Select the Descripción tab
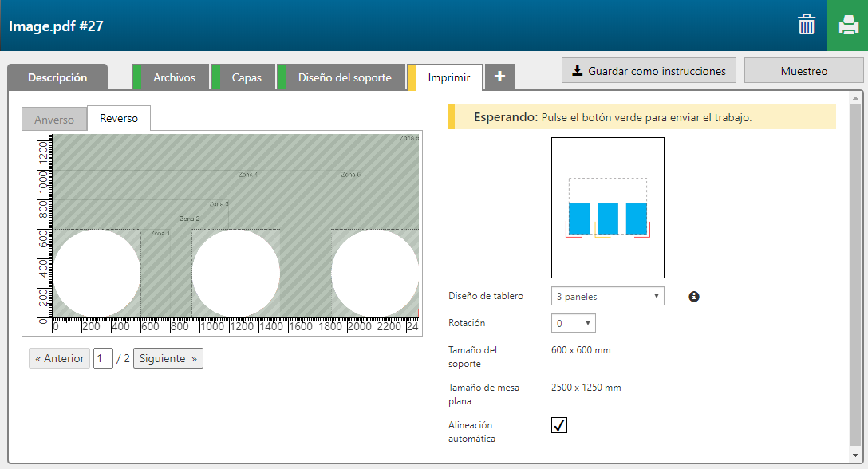The height and width of the screenshot is (469, 868). point(57,77)
